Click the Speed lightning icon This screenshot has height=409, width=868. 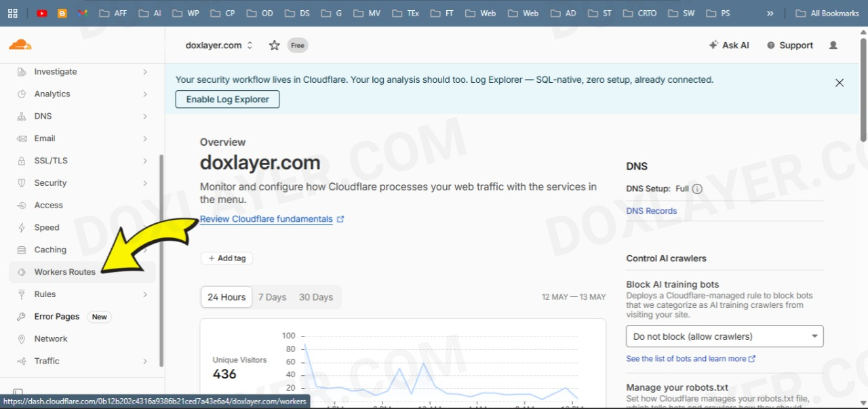click(x=22, y=228)
